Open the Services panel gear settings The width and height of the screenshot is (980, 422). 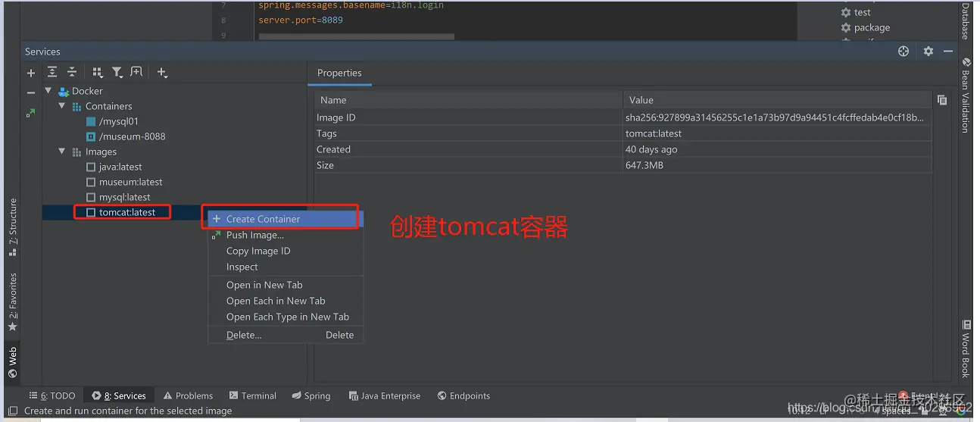(928, 52)
